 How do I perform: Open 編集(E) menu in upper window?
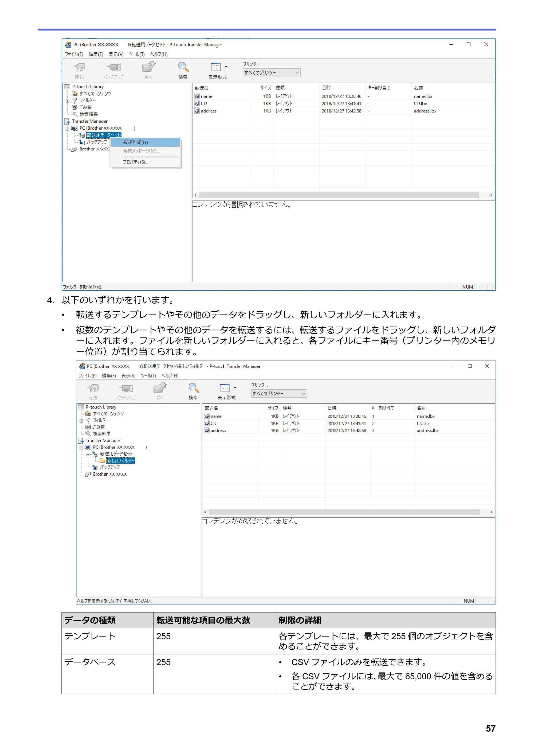96,54
